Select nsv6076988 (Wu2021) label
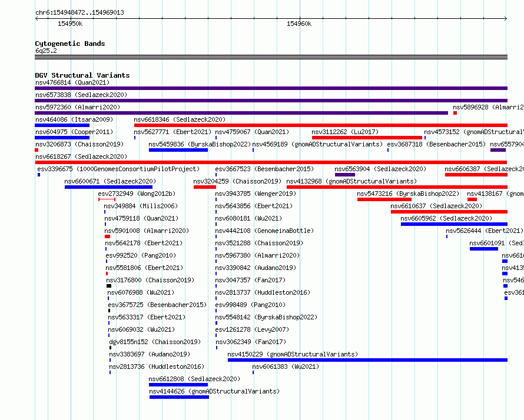The height and width of the screenshot is (420, 524). (x=141, y=292)
